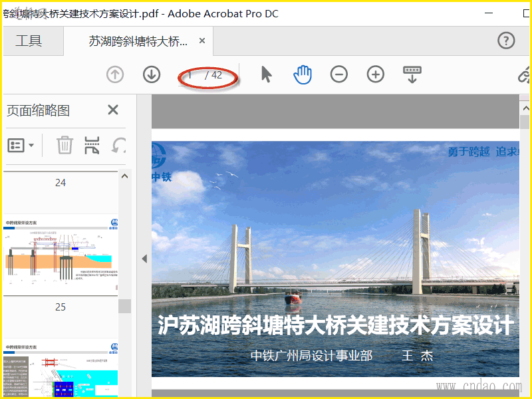The image size is (532, 399).
Task: Click document scroll up arrow
Action: [x=525, y=108]
